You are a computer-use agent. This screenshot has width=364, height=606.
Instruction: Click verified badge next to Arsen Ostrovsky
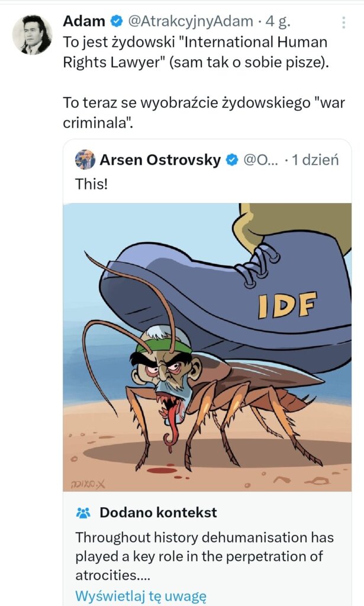click(231, 160)
